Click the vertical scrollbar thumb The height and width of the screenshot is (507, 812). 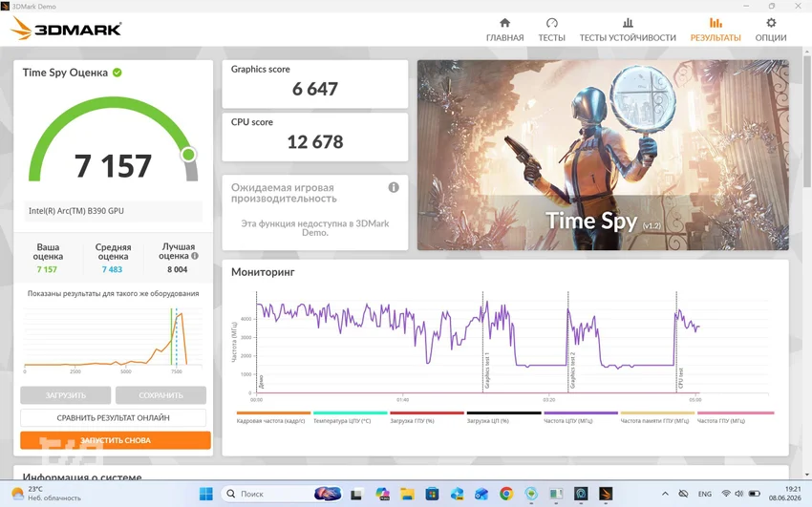click(807, 121)
